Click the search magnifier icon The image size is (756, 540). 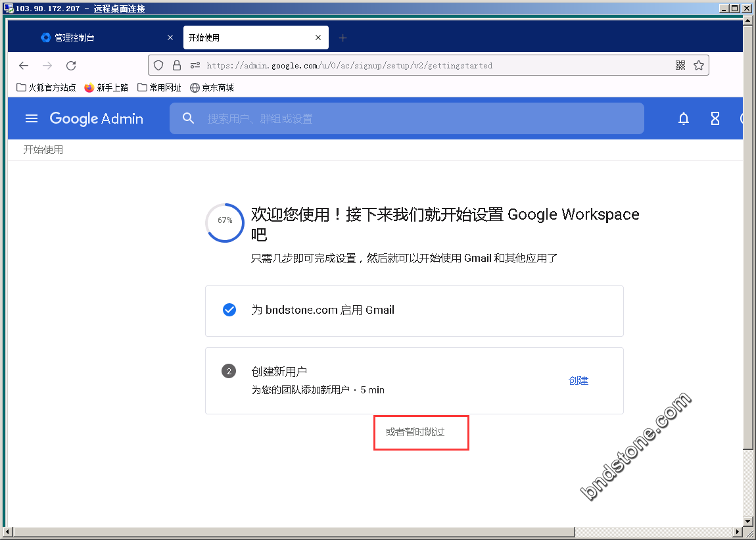[188, 118]
